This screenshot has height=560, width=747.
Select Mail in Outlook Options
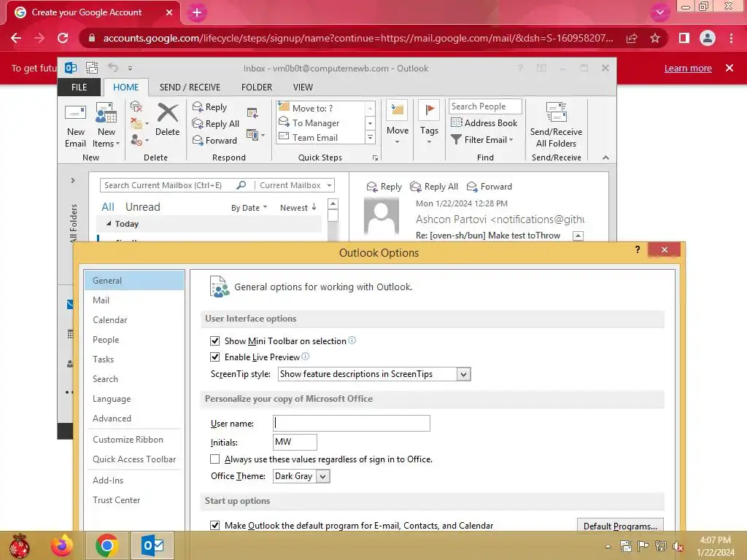coord(134,300)
